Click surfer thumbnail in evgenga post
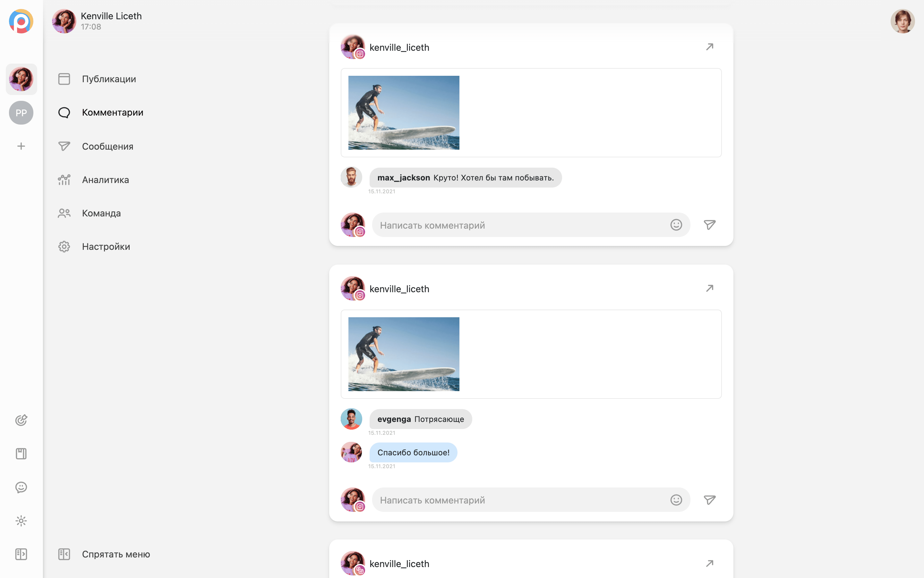924x578 pixels. pyautogui.click(x=404, y=354)
